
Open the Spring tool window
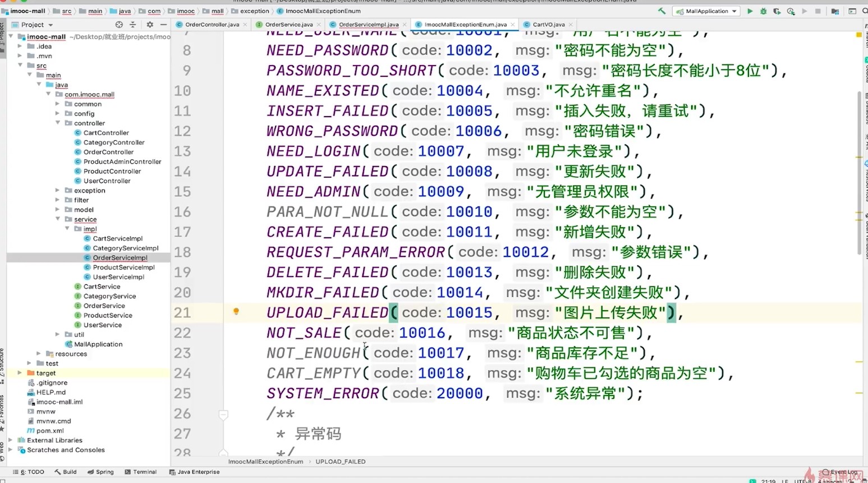(101, 472)
